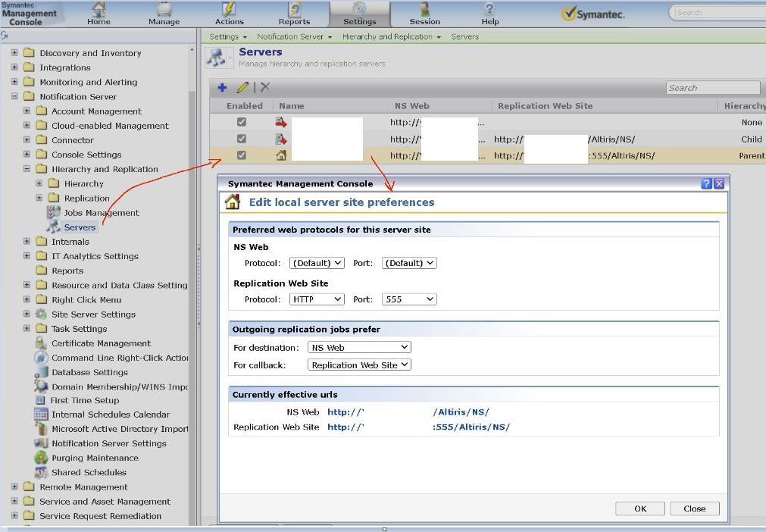Open Replication Web Site Port dropdown showing 555
This screenshot has height=532, width=766.
pyautogui.click(x=409, y=299)
